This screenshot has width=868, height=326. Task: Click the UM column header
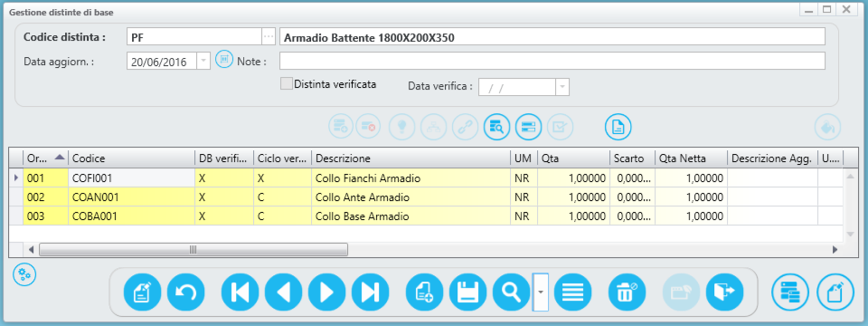point(524,158)
